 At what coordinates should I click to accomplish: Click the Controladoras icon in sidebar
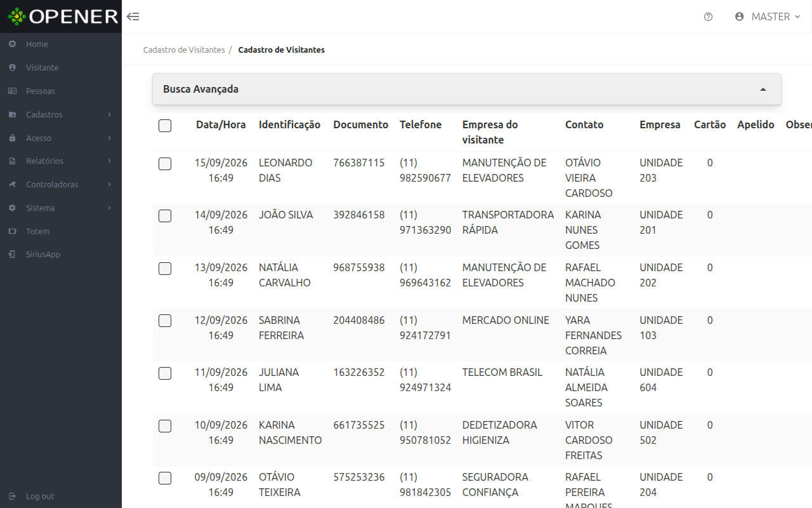coord(12,184)
